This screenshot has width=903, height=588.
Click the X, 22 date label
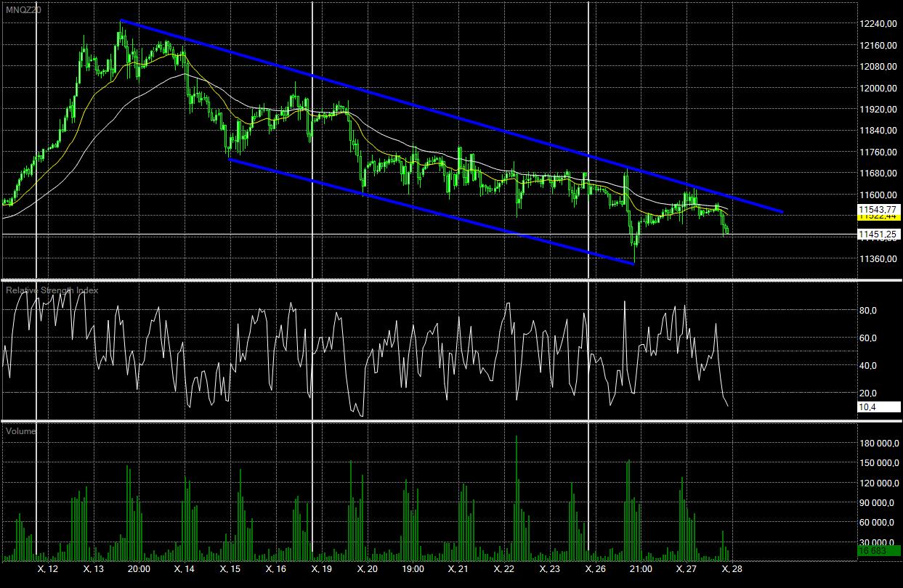[503, 568]
